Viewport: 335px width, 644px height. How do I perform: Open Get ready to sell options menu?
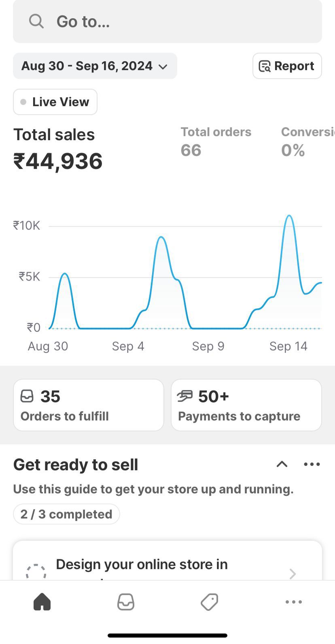[312, 465]
